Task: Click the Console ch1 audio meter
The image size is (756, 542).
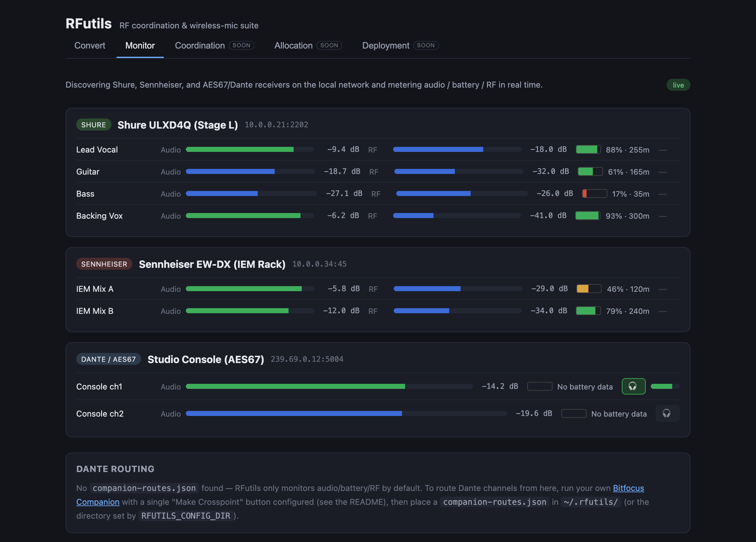Action: [x=329, y=387]
